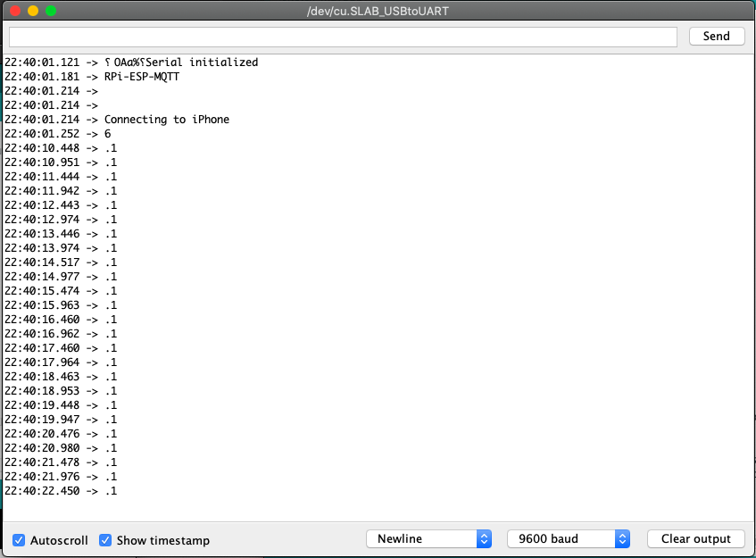Click the serial message input field

[343, 37]
